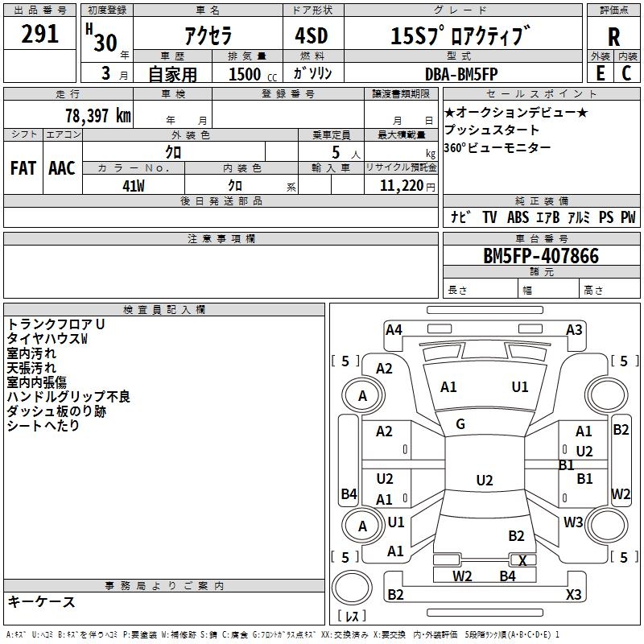
Task: Select PW in genuine equipment
Action: (628, 217)
